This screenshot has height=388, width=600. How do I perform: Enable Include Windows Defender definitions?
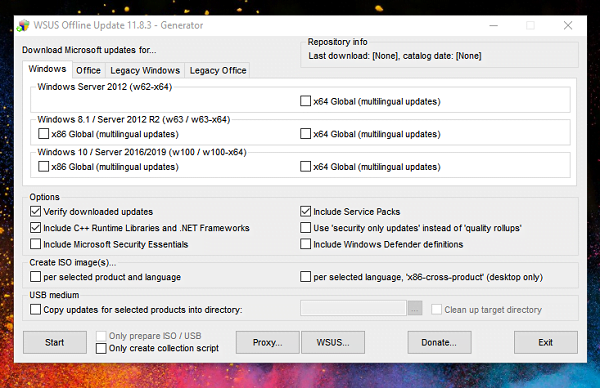[x=305, y=244]
